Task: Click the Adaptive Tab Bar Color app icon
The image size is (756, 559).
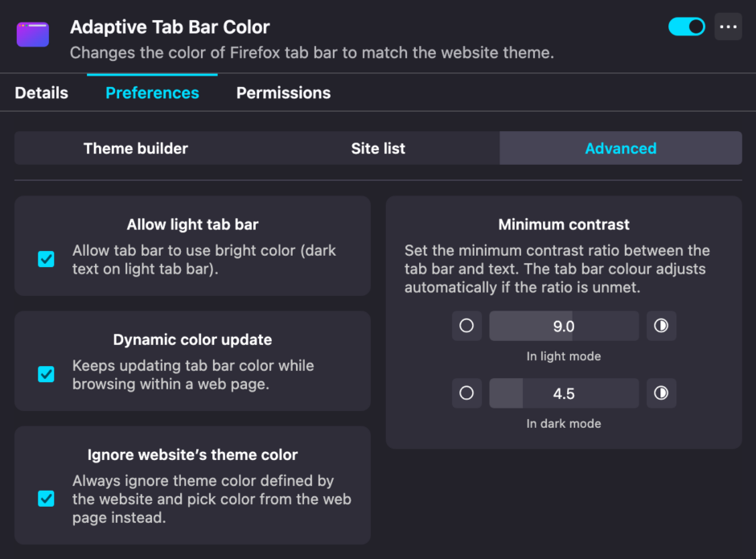Action: [32, 35]
